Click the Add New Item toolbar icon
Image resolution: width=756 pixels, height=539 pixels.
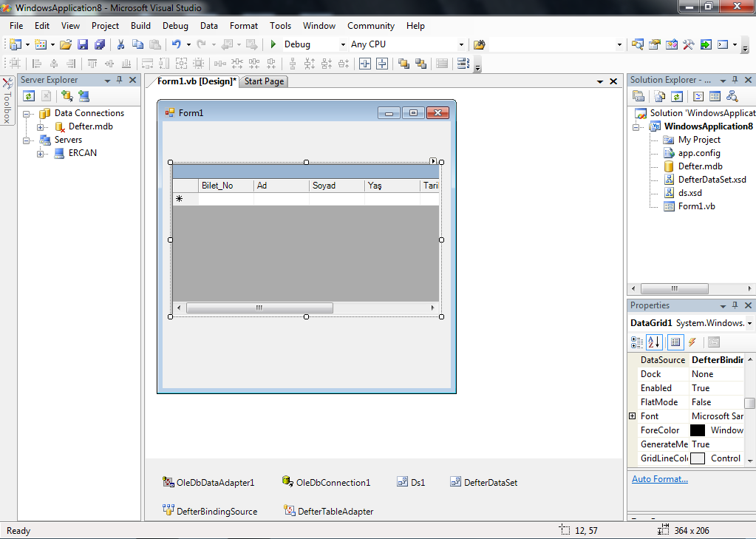pos(41,44)
